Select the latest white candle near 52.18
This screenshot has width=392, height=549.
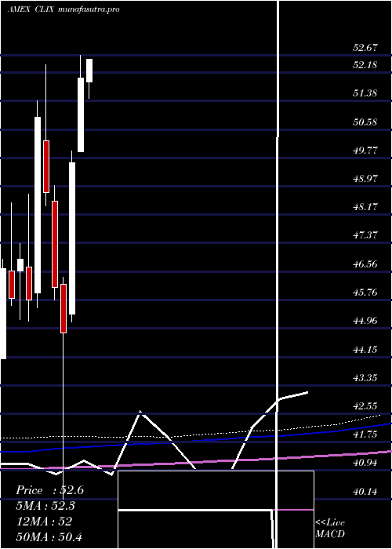[x=89, y=71]
